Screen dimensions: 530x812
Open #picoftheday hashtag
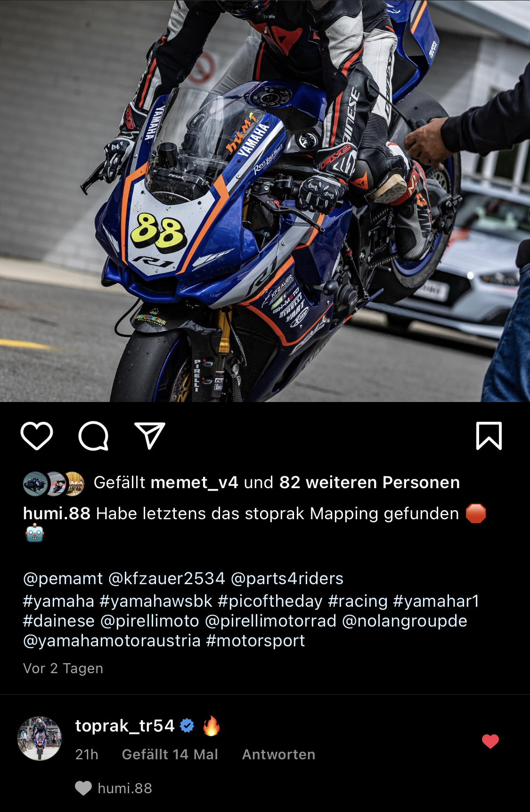pyautogui.click(x=270, y=601)
